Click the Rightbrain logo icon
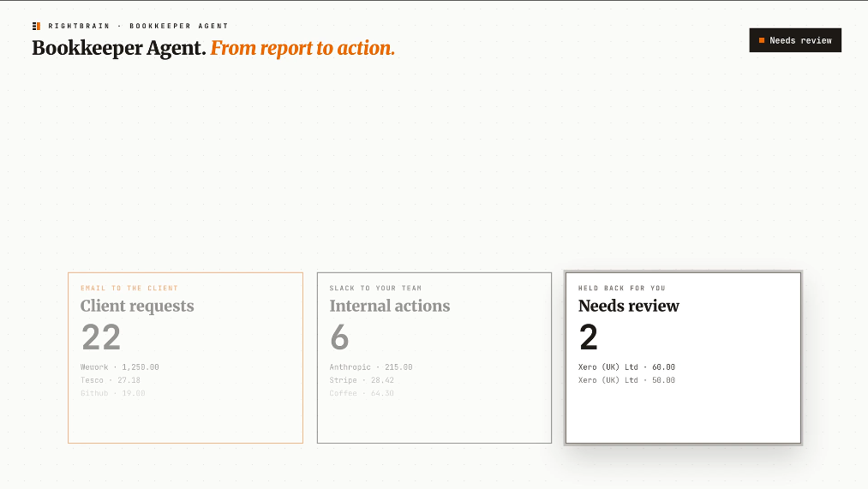 pyautogui.click(x=37, y=26)
